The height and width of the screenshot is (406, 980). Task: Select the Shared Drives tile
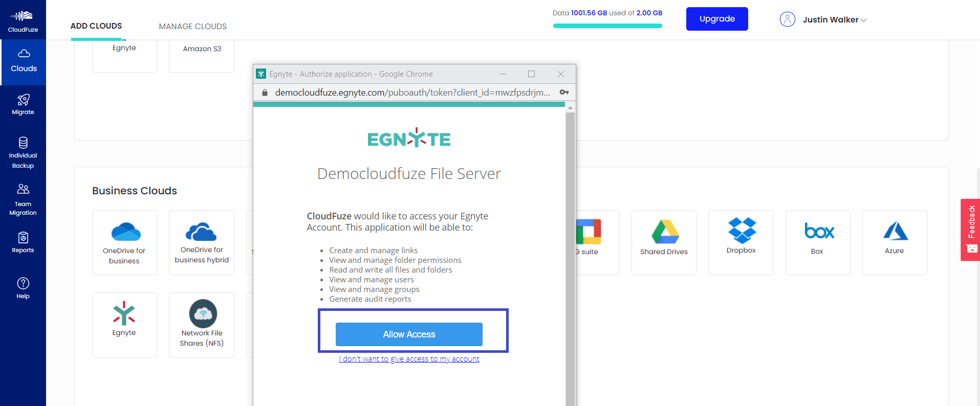[x=664, y=242]
